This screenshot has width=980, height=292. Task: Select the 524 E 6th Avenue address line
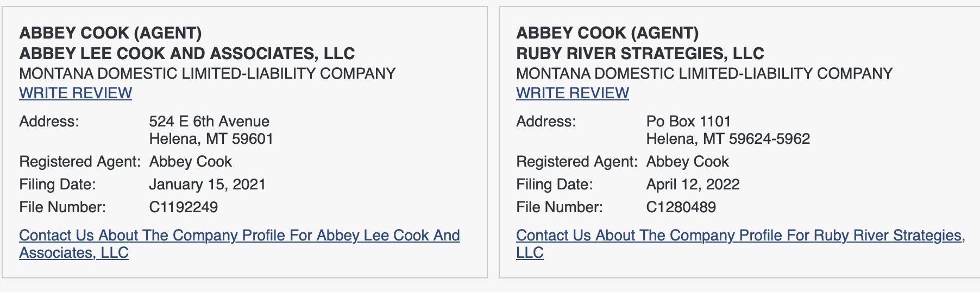point(209,122)
